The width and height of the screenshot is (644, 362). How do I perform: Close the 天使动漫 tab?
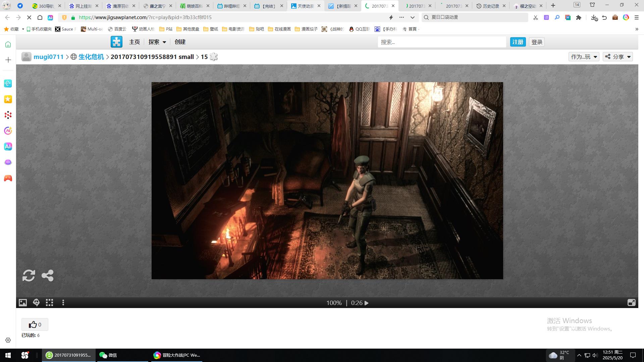tap(319, 6)
